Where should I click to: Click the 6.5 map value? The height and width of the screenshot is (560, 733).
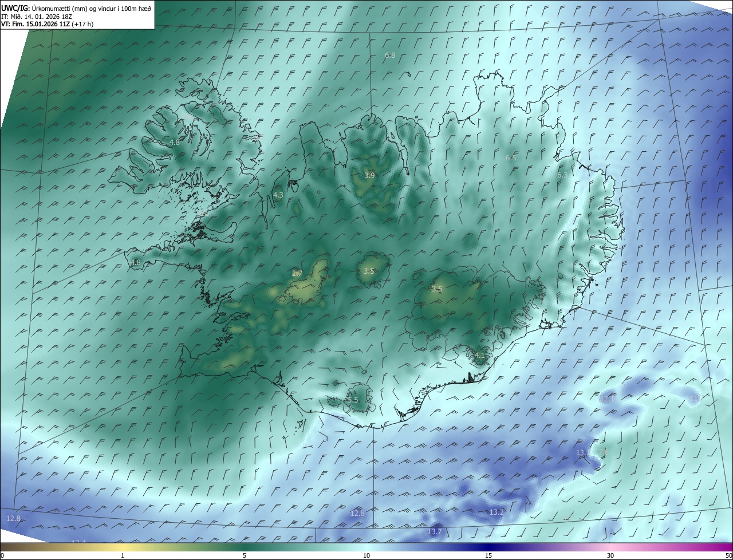(511, 157)
